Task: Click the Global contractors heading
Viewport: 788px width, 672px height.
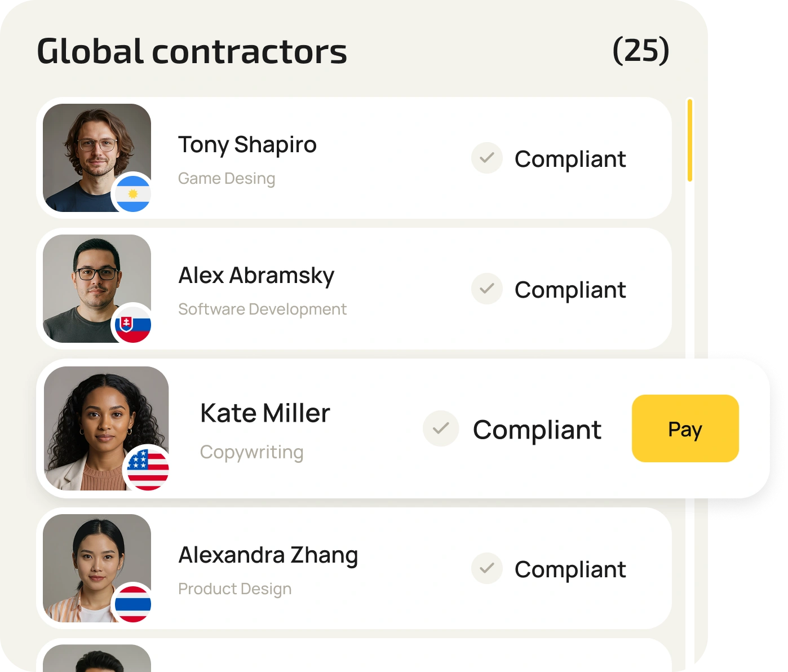Action: (192, 52)
